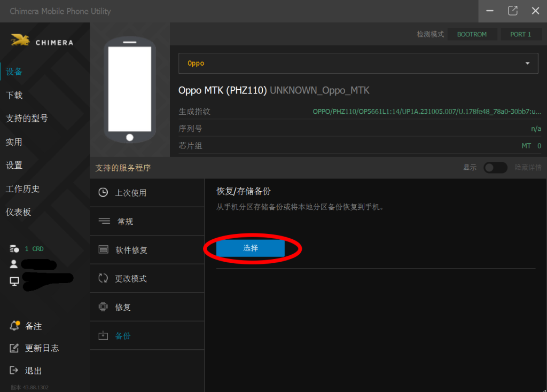View 工作历史 page
547x392 pixels.
[22, 189]
